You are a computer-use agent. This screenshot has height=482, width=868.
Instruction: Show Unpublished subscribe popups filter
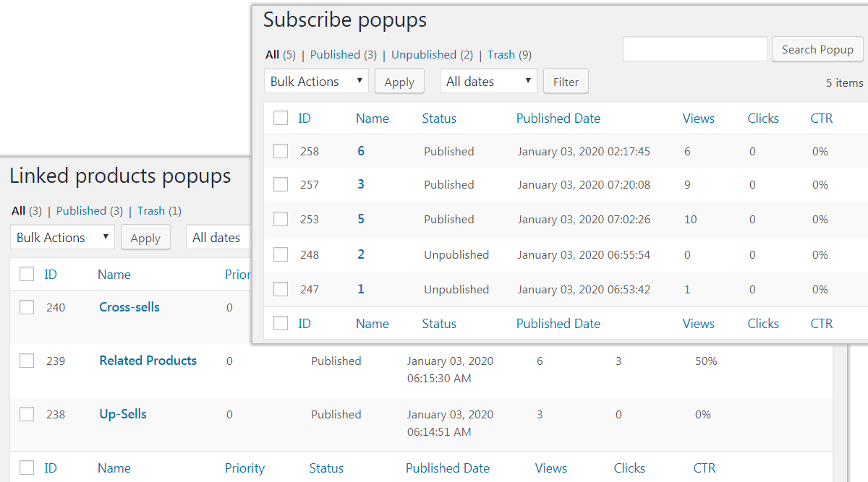424,55
